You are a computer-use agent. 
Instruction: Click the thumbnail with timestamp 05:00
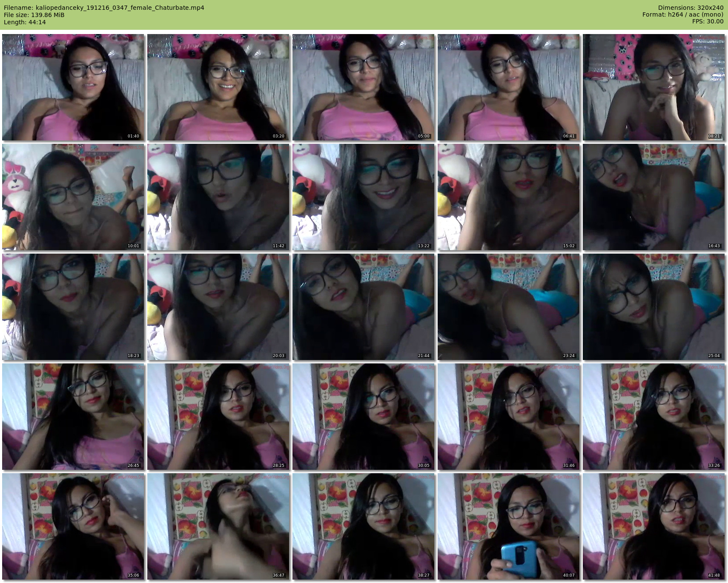pos(364,87)
